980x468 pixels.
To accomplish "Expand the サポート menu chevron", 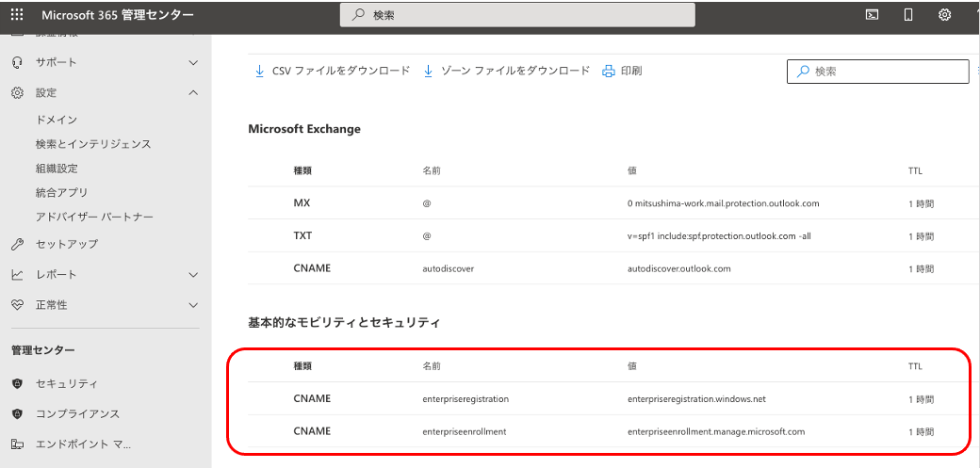I will tap(194, 62).
